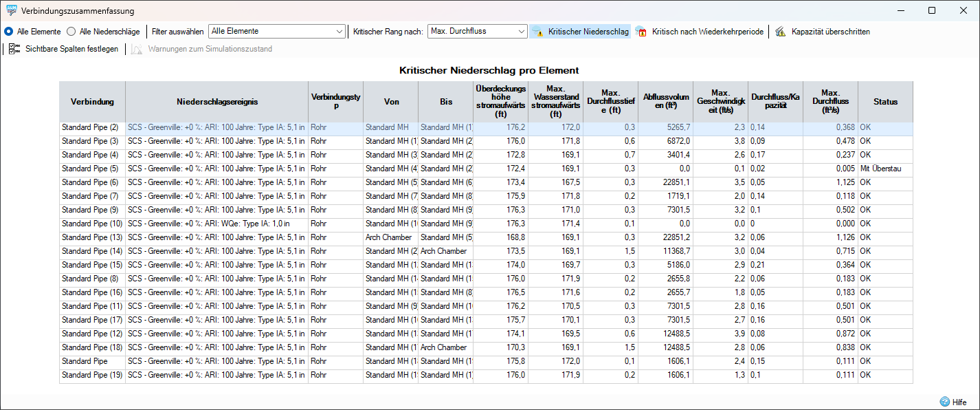Screen dimensions: 980x410
Task: Select the Standard Pipe (8) row
Action: (x=487, y=279)
